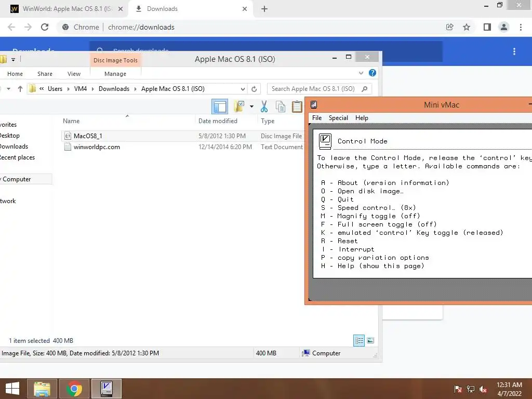The height and width of the screenshot is (399, 532).
Task: Open Downloads in the navigation pane
Action: [x=14, y=146]
